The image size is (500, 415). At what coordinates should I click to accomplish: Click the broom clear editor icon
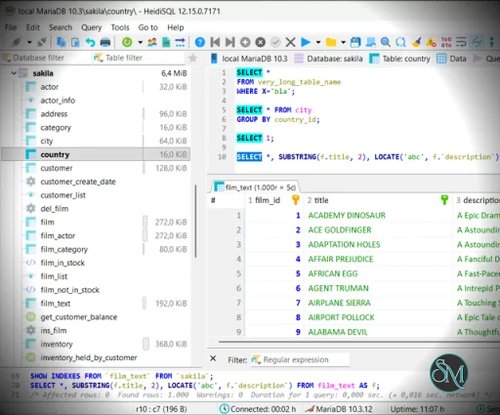pos(416,42)
